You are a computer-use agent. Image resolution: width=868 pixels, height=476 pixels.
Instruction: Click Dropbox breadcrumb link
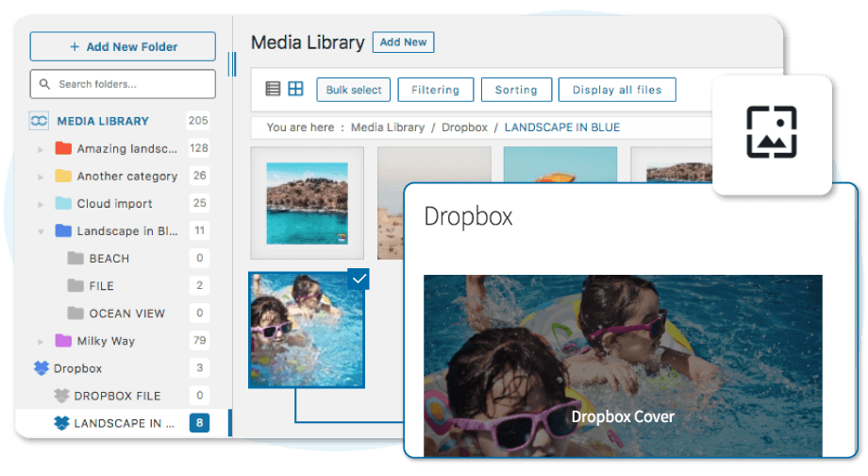(464, 127)
